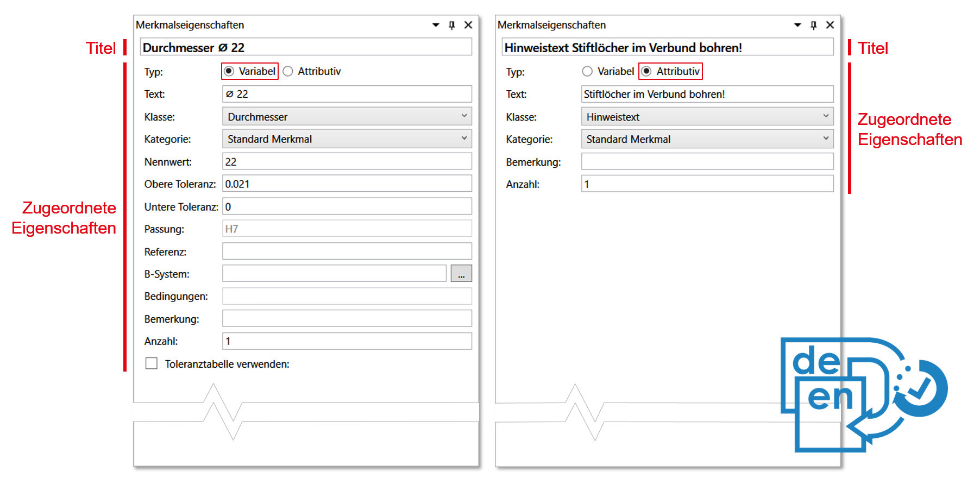Viewport: 980px width, 484px height.
Task: Click the Nennwert field showing 22
Action: [347, 161]
